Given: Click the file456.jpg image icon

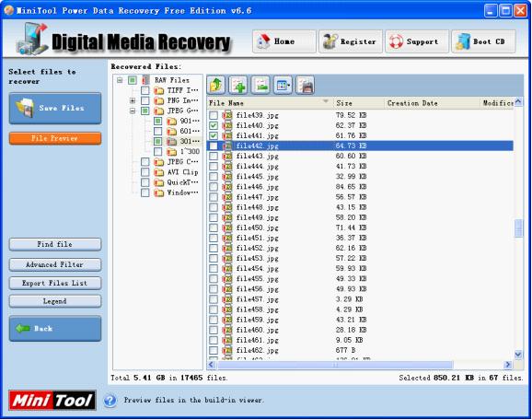Looking at the screenshot, I should (x=227, y=289).
